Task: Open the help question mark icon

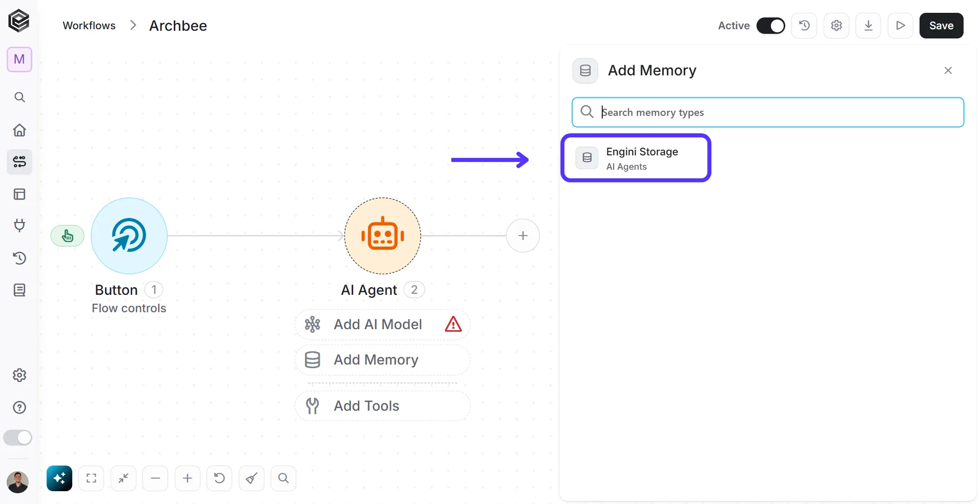Action: coord(19,408)
